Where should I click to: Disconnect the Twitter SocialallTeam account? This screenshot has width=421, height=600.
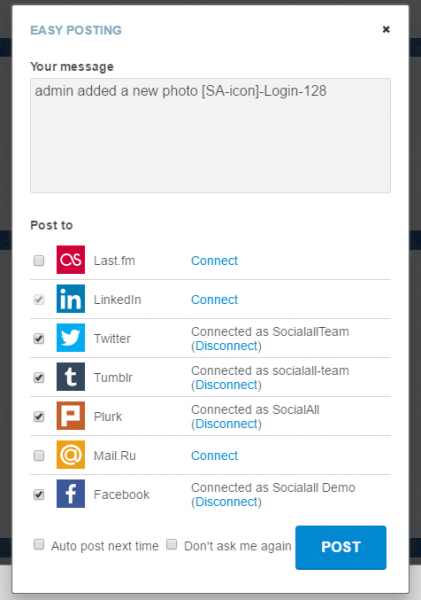click(226, 346)
